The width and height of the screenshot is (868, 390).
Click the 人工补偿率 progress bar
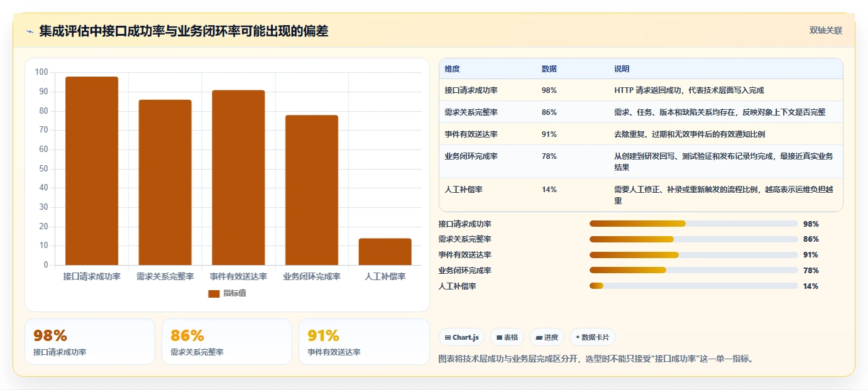pyautogui.click(x=694, y=286)
